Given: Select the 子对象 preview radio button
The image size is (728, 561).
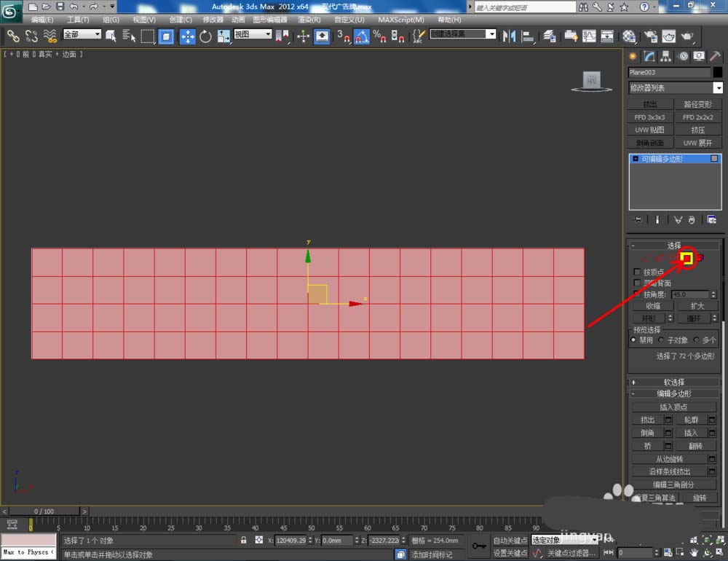Looking at the screenshot, I should point(661,340).
